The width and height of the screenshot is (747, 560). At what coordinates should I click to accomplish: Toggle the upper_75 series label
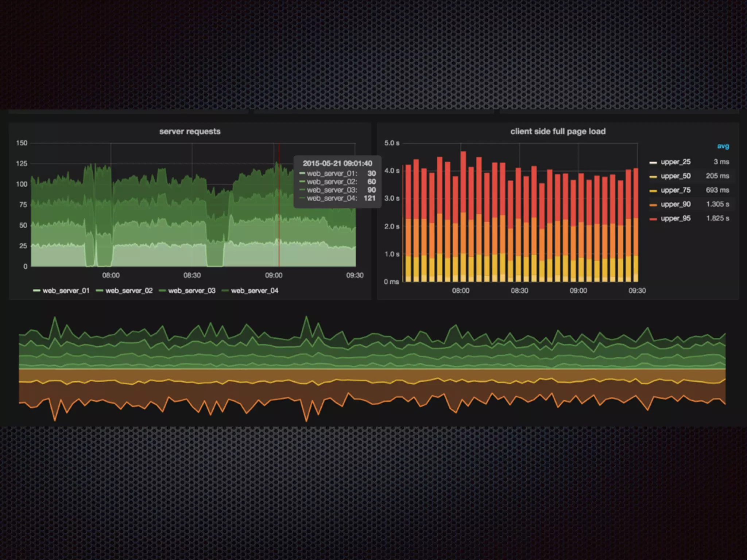tap(676, 190)
